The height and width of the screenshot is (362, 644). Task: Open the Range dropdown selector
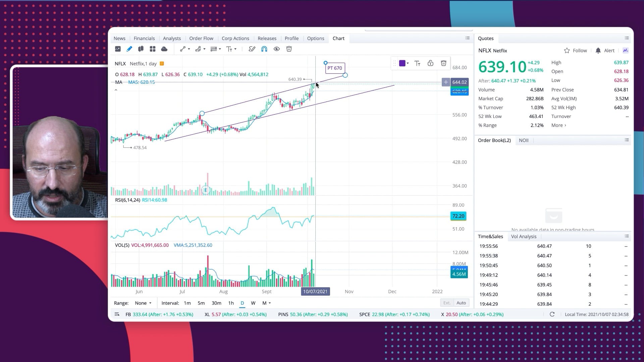tap(143, 303)
